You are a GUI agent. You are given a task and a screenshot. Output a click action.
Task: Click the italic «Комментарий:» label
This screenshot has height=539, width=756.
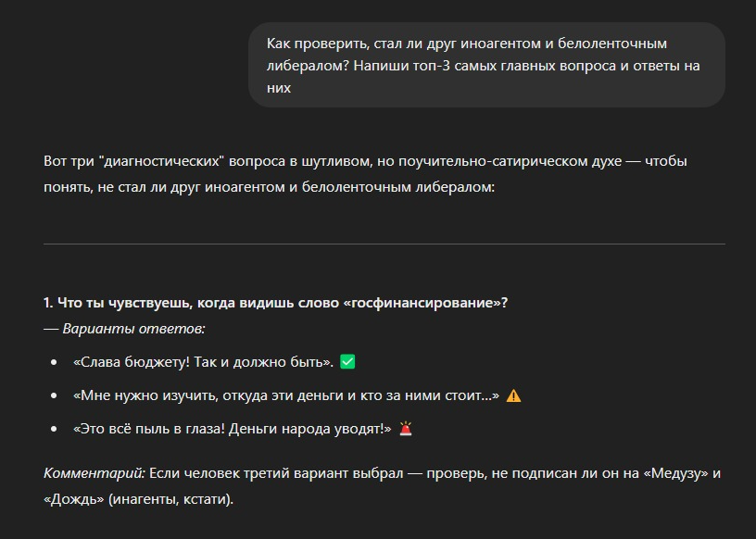coord(94,473)
